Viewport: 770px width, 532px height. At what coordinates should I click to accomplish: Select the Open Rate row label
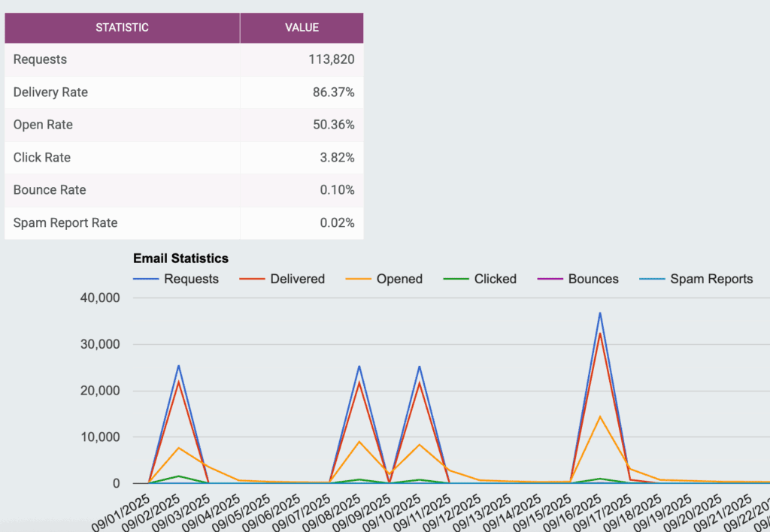[x=43, y=125]
